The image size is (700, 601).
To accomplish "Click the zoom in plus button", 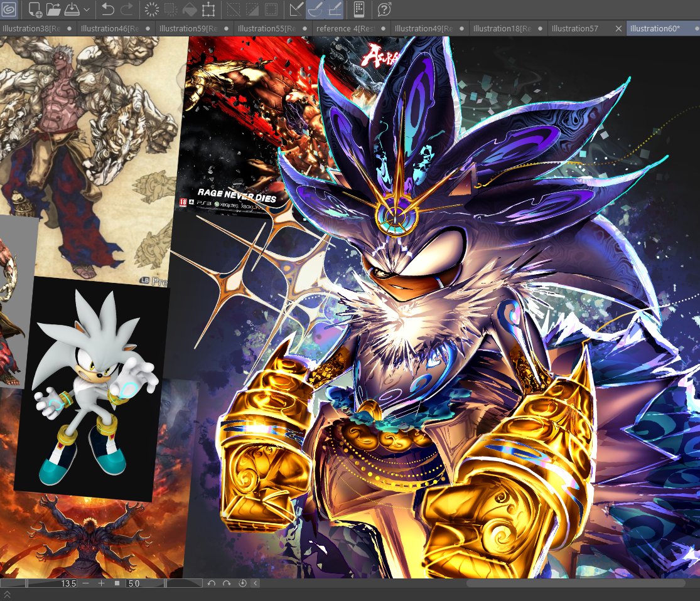I will (101, 583).
